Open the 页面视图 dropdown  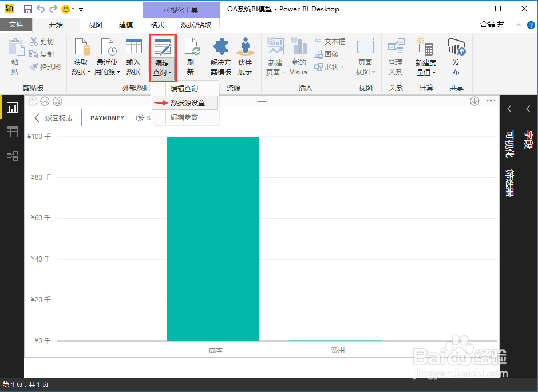365,57
